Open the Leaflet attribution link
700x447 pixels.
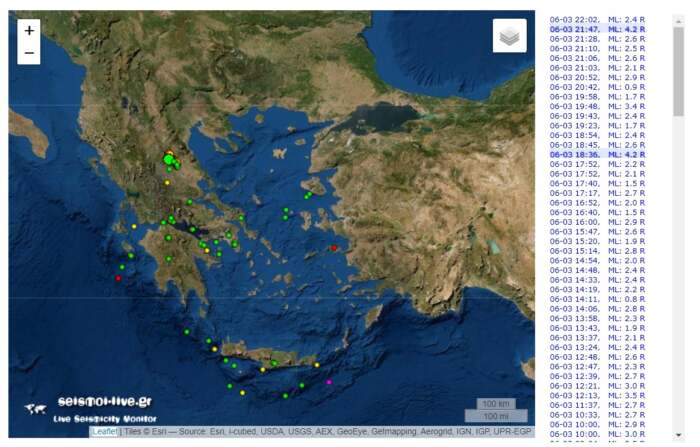[x=103, y=432]
